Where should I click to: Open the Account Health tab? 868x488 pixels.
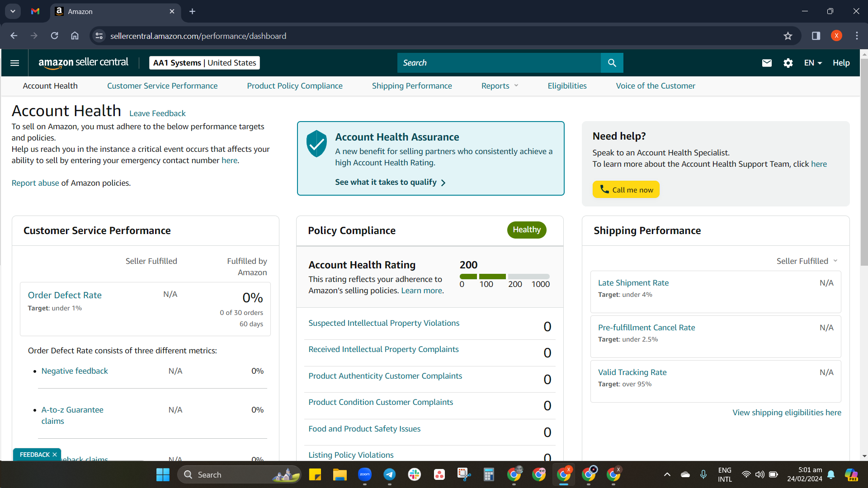tap(50, 86)
